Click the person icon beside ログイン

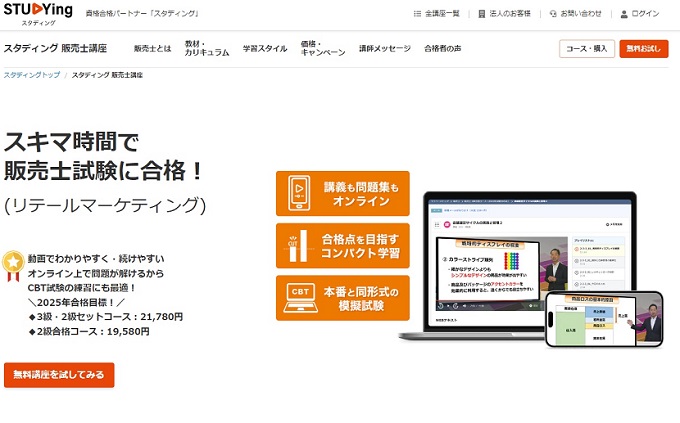[x=624, y=14]
